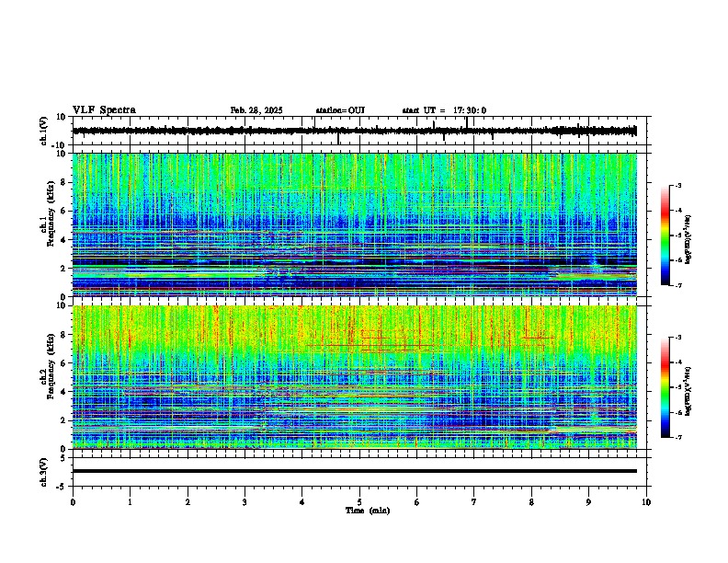Click inside the ch.2 spectrogram panel
This screenshot has width=728, height=563.
coord(355,377)
